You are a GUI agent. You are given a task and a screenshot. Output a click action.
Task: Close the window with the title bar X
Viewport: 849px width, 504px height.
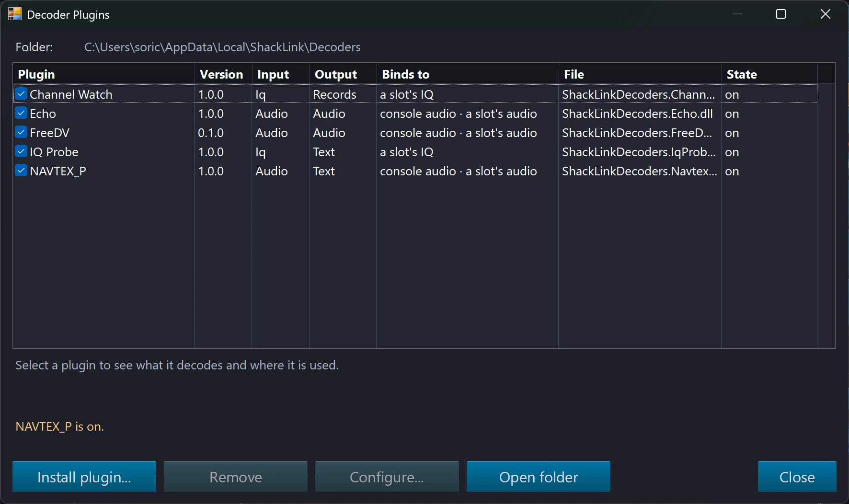pos(825,14)
